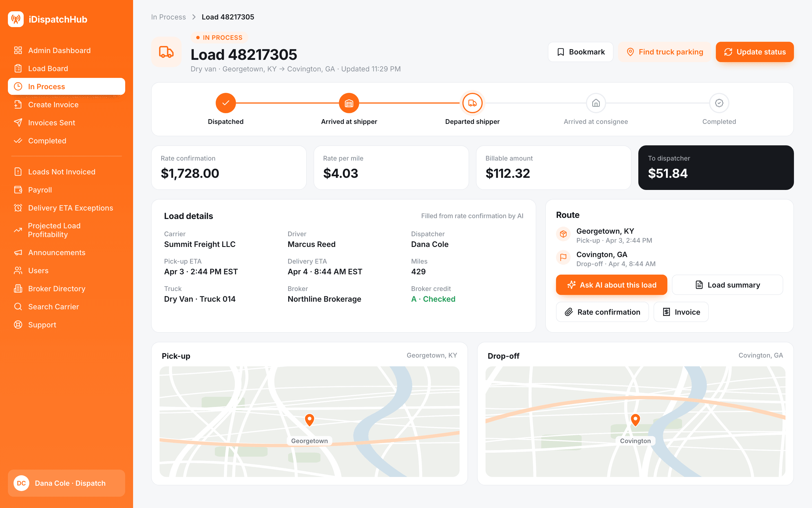Click the In Process breadcrumb link
Viewport: 812px width, 508px height.
pyautogui.click(x=168, y=17)
